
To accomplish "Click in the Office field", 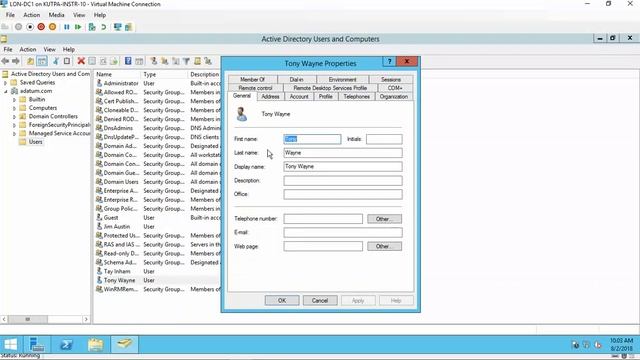I will (x=343, y=194).
